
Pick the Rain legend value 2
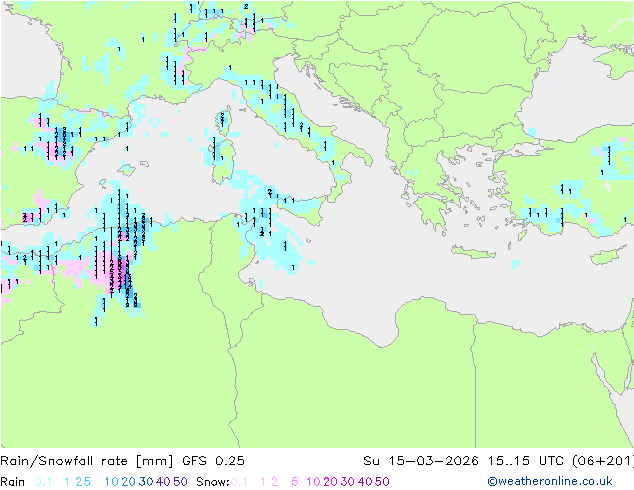[x=79, y=482]
